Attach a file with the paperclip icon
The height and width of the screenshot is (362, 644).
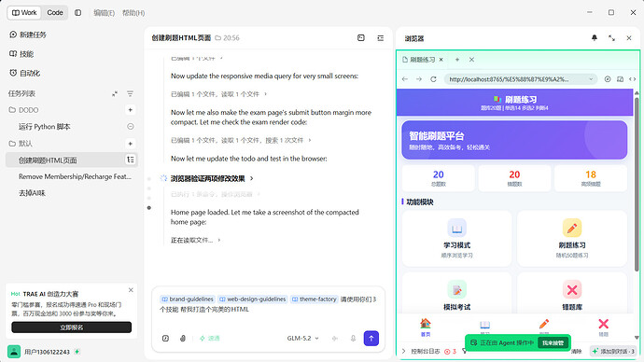(183, 338)
